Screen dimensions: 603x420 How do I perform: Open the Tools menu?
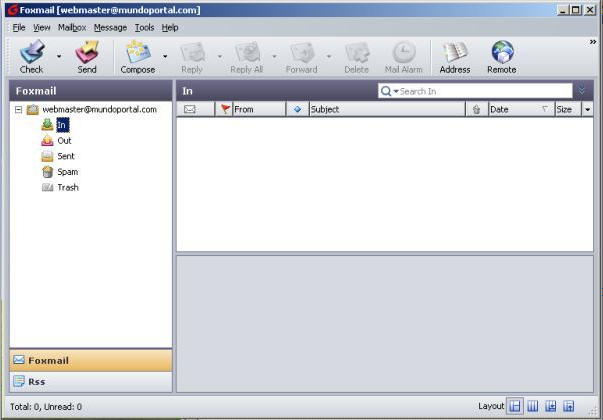(x=144, y=28)
